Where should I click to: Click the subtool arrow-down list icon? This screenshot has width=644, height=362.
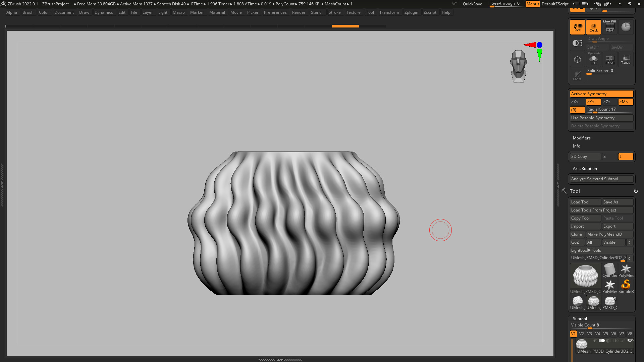click(595, 341)
